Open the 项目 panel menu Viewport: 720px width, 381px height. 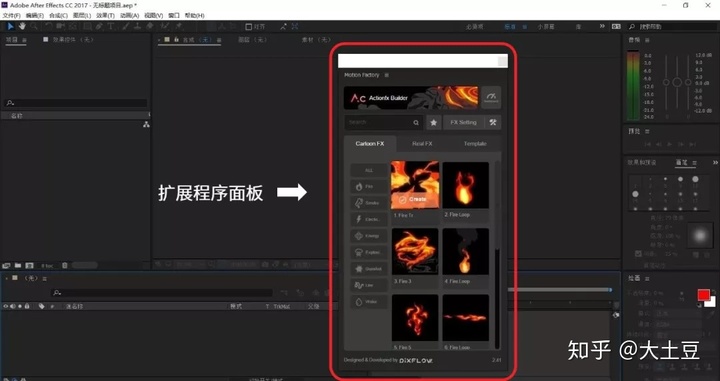coord(24,40)
